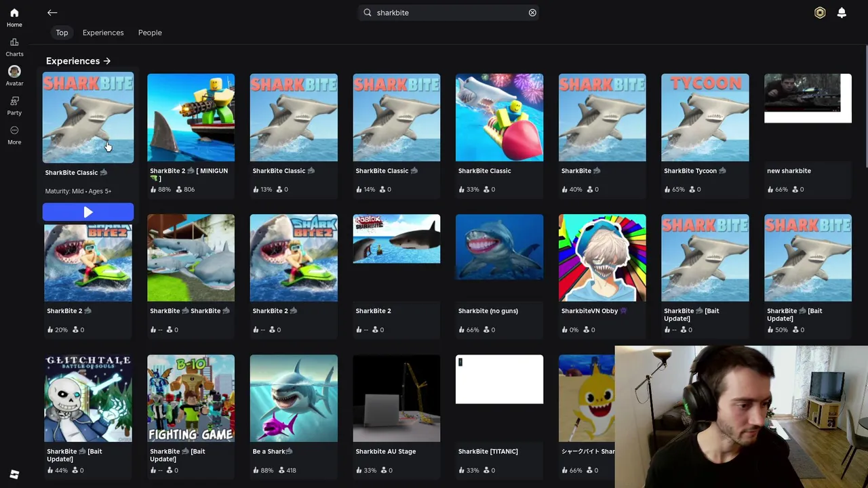Screen dimensions: 868x488
Task: Open the SharkBite 2 MINIGUN thumbnail
Action: click(191, 117)
